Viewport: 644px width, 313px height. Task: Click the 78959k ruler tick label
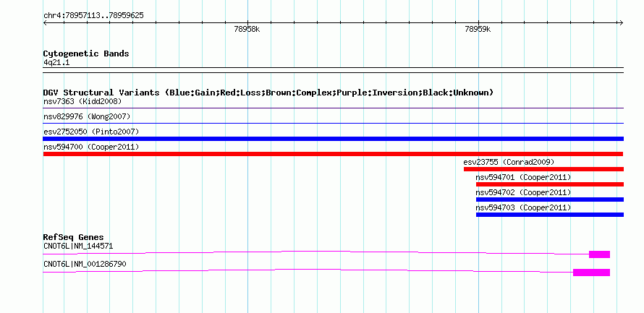478,29
